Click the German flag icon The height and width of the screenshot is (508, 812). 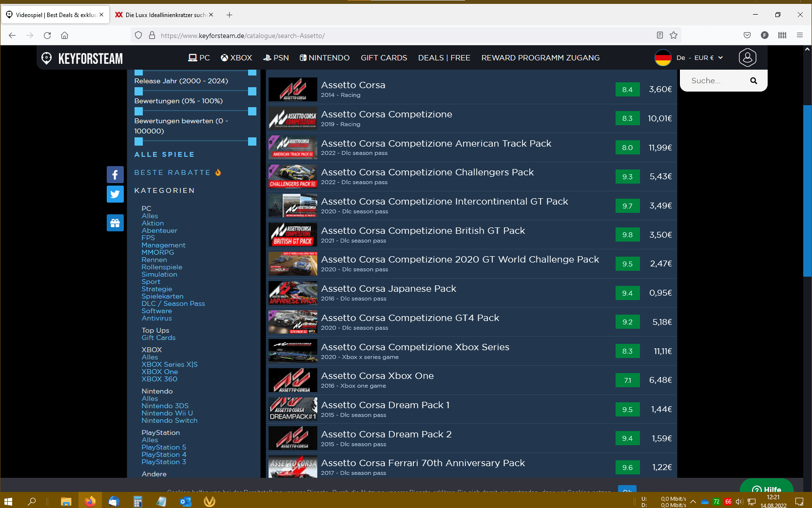663,57
